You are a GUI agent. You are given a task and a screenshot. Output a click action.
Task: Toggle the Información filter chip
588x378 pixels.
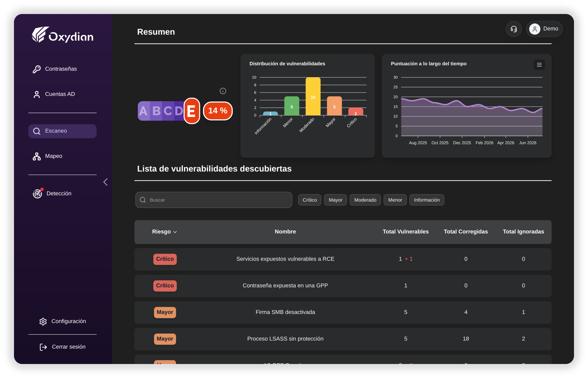click(427, 200)
